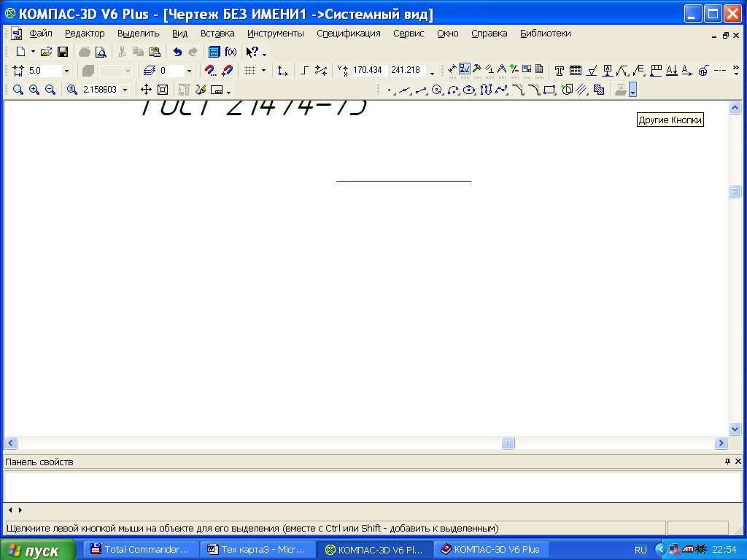
Task: Select the chamfer tool
Action: point(518,90)
